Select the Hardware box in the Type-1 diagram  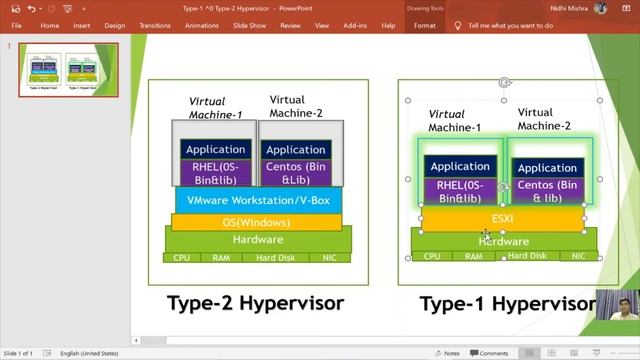[x=504, y=242]
